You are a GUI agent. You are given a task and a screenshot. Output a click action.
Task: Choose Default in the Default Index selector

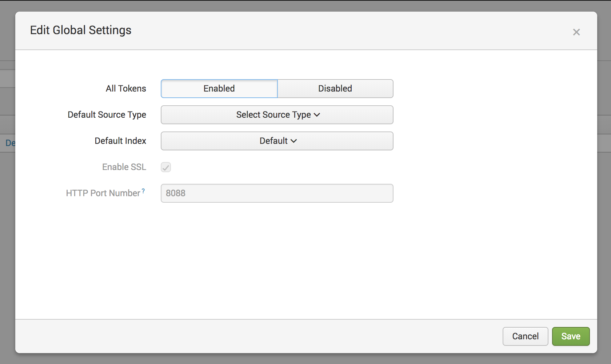coord(277,141)
